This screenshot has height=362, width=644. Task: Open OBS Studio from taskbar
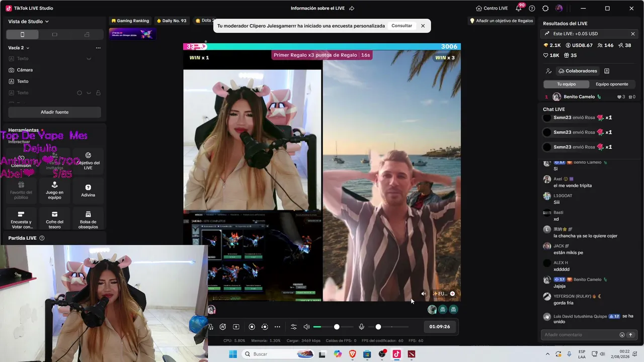point(382,354)
